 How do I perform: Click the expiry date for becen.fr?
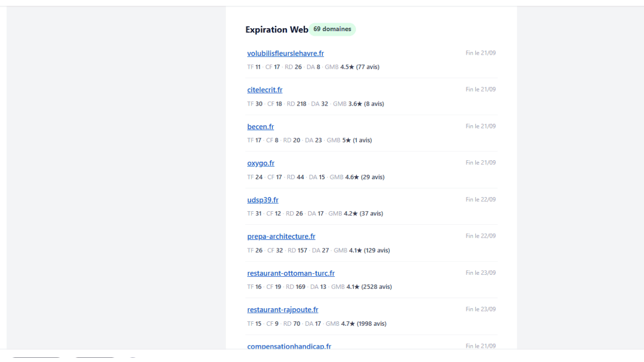click(x=480, y=126)
